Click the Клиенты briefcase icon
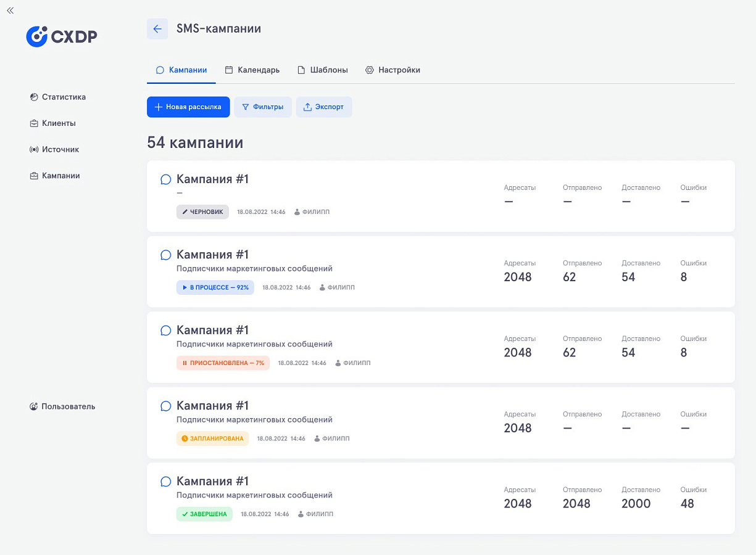756x555 pixels. [34, 123]
